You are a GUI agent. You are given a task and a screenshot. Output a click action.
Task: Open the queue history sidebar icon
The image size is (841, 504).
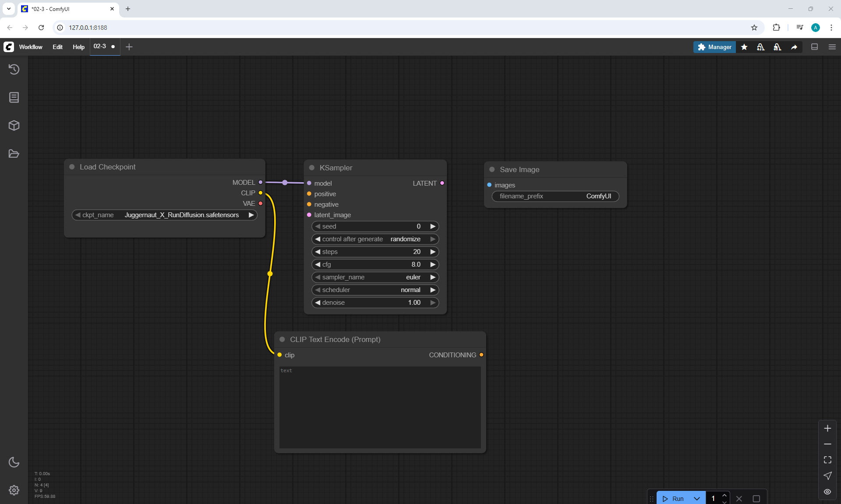14,69
